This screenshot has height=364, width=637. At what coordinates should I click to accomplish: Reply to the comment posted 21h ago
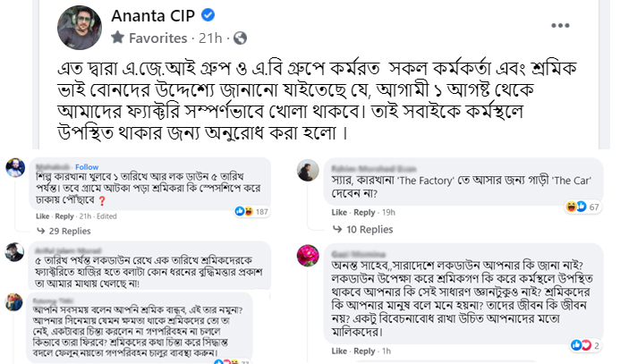pyautogui.click(x=64, y=216)
